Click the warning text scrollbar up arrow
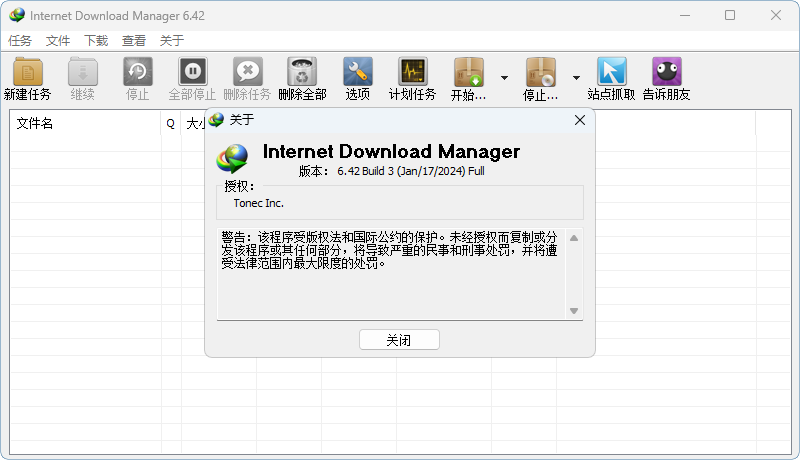Image resolution: width=800 pixels, height=460 pixels. (574, 238)
